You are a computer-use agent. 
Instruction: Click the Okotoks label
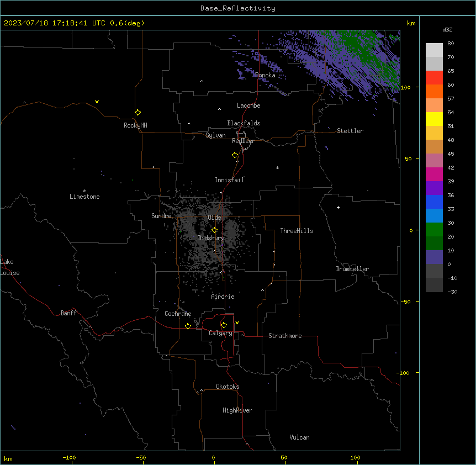pyautogui.click(x=228, y=387)
